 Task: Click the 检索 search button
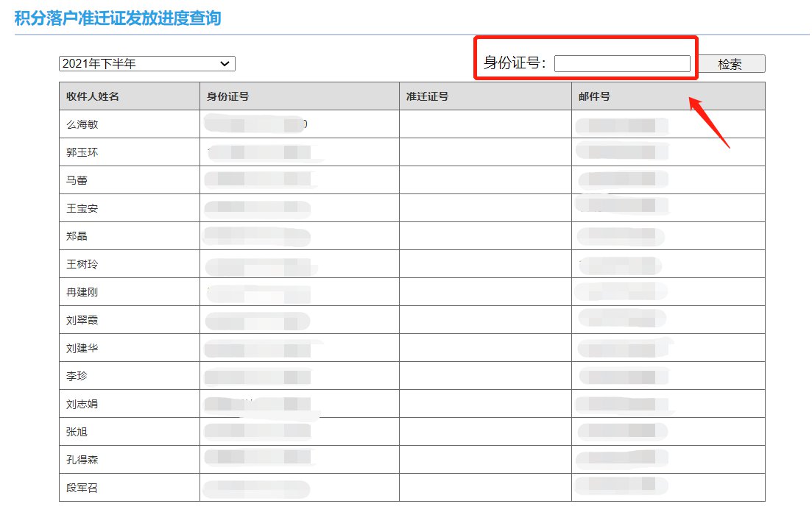point(730,64)
